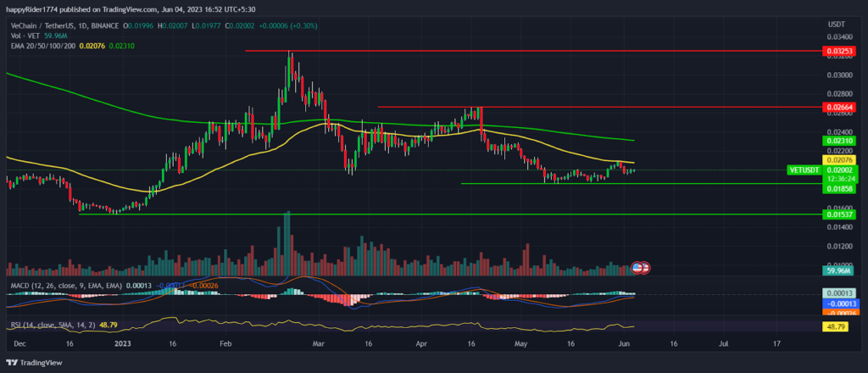Select the EMA 20/50/100/200 indicator legend
The width and height of the screenshot is (868, 373).
coord(43,45)
